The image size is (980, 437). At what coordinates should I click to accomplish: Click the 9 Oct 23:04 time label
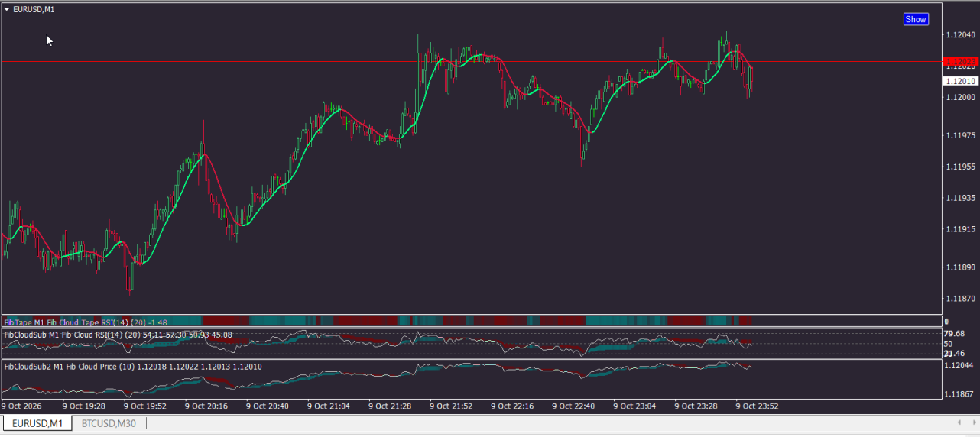[x=634, y=406]
